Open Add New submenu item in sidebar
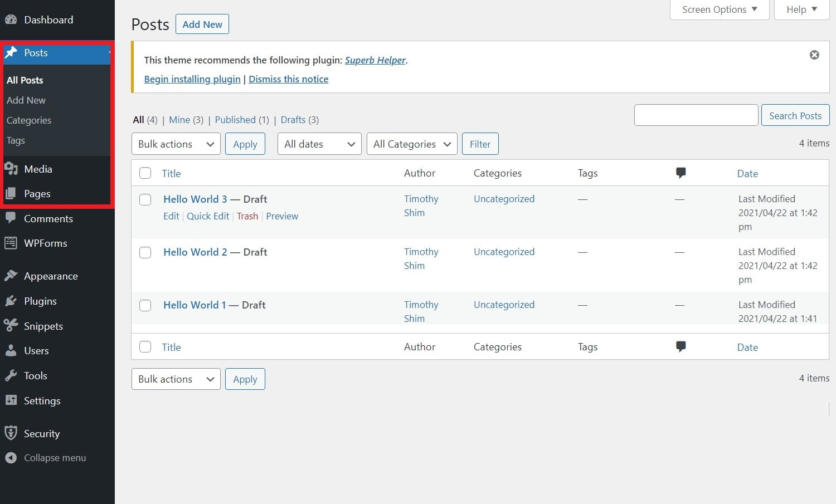The image size is (836, 504). coord(26,100)
